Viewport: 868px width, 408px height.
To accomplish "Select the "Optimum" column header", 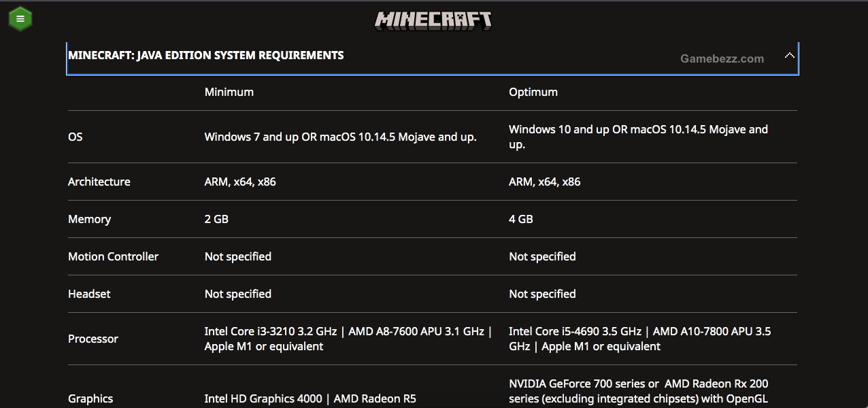I will point(533,92).
